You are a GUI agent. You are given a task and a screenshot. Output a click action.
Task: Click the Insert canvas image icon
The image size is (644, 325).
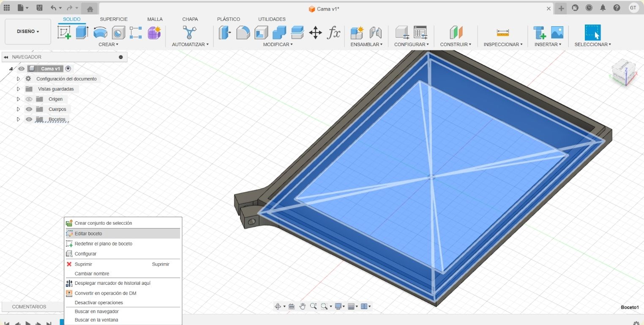point(557,33)
